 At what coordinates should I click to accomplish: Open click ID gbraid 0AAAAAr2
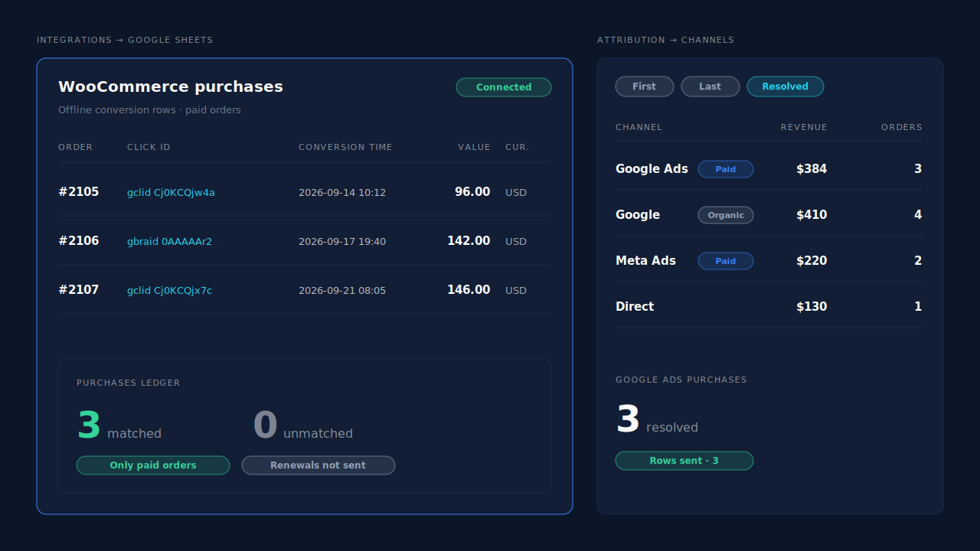click(x=169, y=241)
